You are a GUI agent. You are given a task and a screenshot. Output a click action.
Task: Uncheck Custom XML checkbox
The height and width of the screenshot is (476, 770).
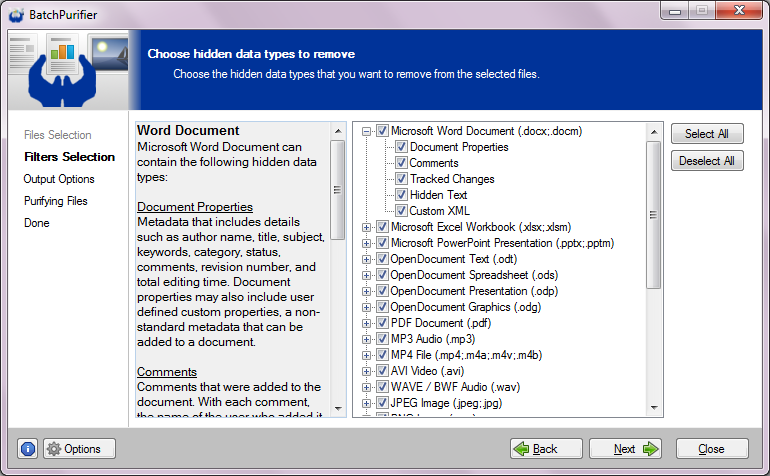pos(401,211)
